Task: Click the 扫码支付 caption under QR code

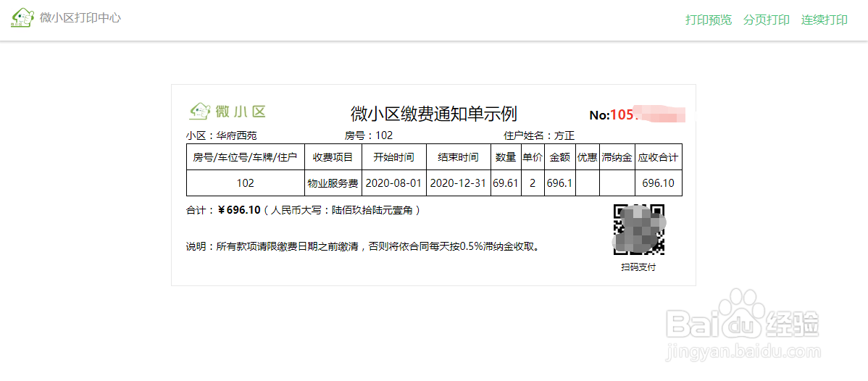Action: tap(639, 267)
